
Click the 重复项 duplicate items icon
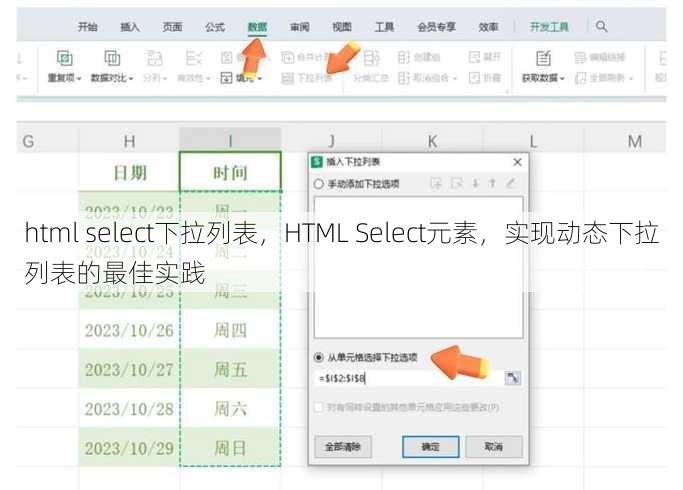point(65,58)
